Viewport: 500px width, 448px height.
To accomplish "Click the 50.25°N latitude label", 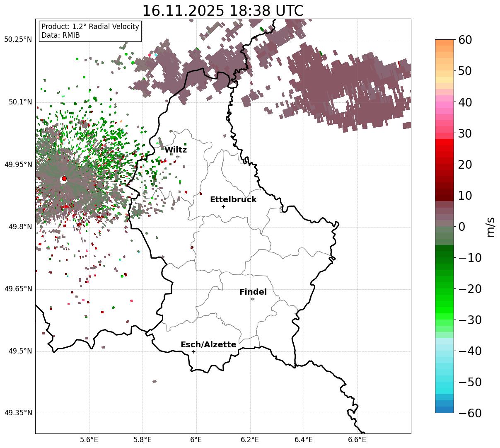I will tap(18, 40).
